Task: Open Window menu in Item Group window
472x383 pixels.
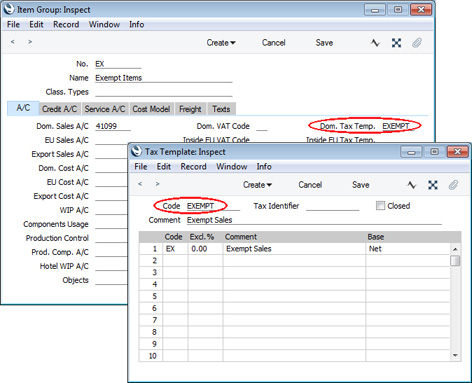Action: tap(104, 24)
